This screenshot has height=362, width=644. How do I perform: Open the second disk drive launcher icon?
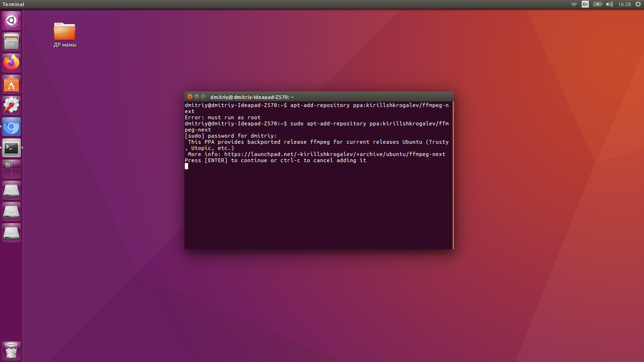coord(11,211)
